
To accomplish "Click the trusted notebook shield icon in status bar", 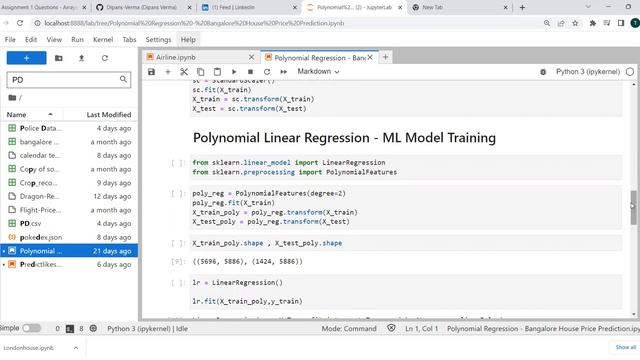I will 391,328.
